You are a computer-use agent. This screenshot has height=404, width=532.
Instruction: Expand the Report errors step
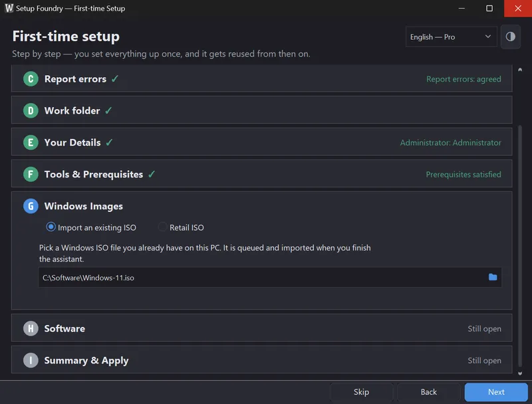(261, 78)
